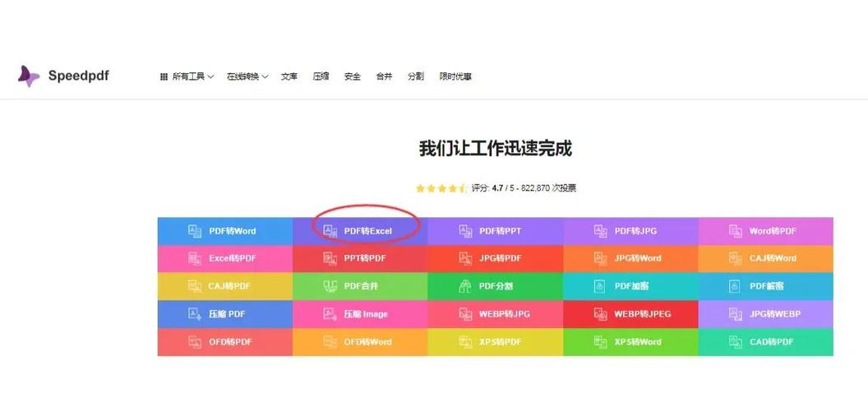Screen dimensions: 868x411
Task: Click the PDF转Word tile icon
Action: [195, 231]
